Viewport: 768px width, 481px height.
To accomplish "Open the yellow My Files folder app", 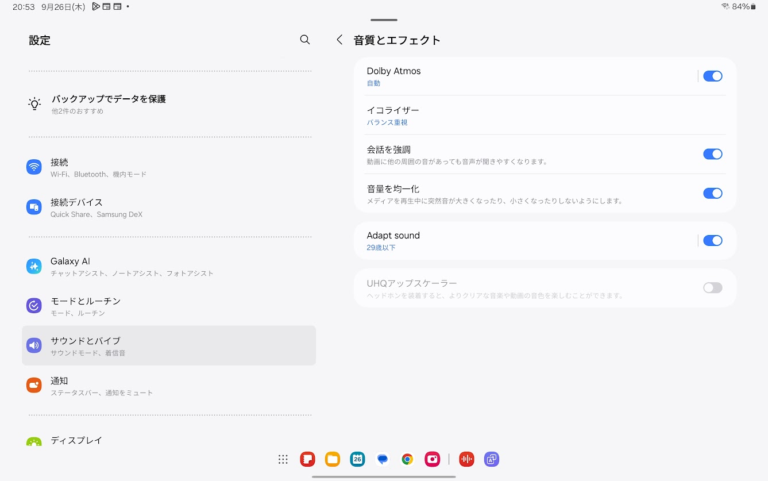I will [332, 459].
